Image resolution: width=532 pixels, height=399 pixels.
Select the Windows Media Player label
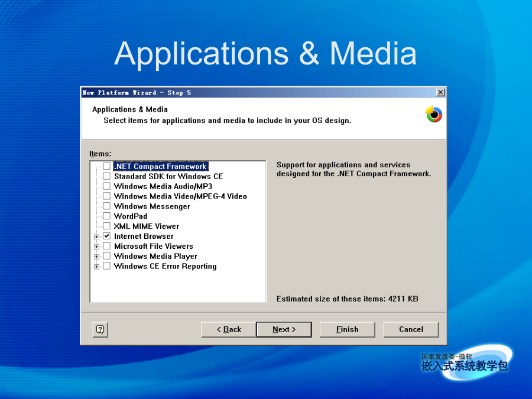point(155,256)
